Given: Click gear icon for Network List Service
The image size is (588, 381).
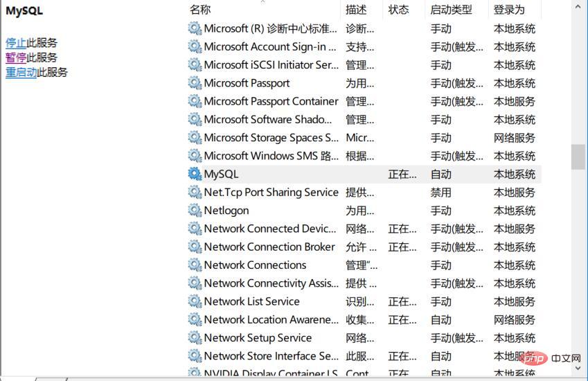Looking at the screenshot, I should tap(195, 301).
